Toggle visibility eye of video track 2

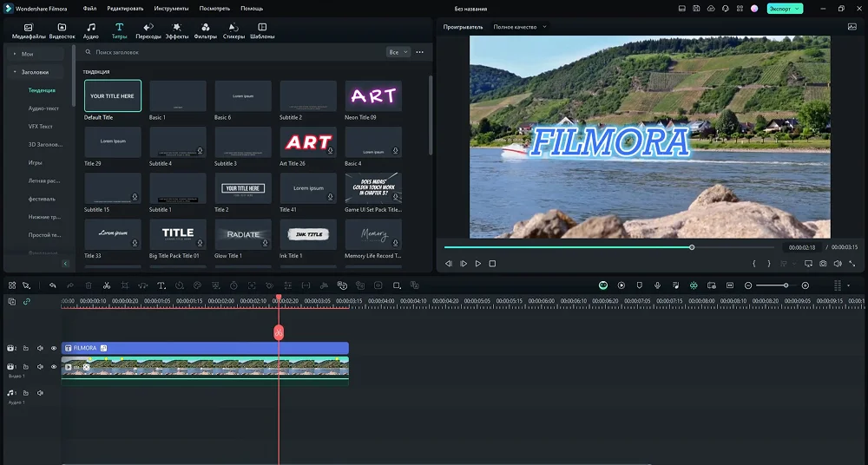(54, 348)
